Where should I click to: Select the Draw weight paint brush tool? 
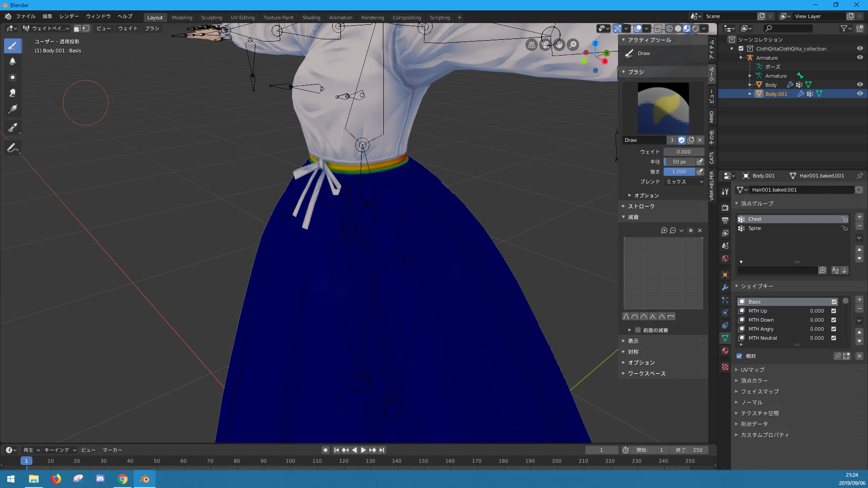pyautogui.click(x=13, y=46)
